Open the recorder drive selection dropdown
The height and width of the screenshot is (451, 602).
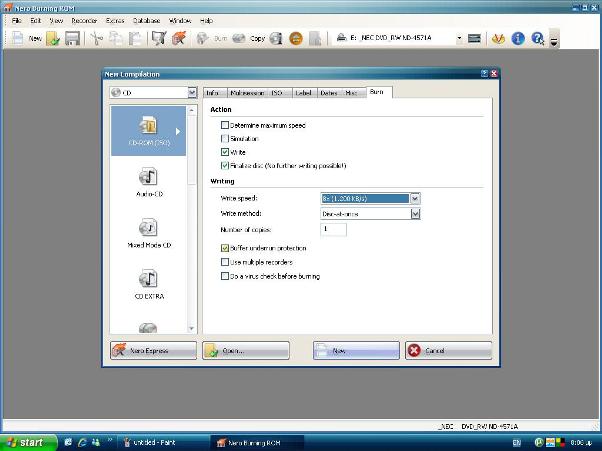[459, 38]
